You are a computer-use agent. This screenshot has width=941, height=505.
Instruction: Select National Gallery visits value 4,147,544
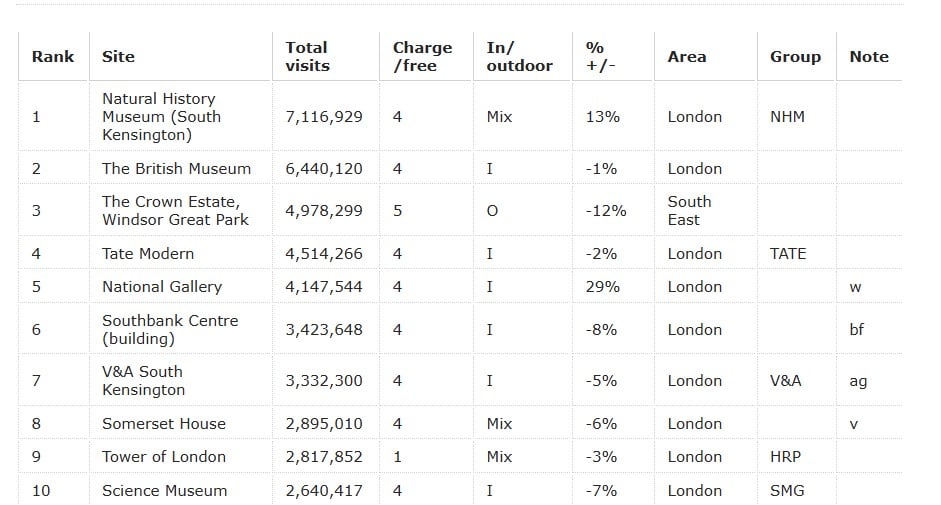324,287
